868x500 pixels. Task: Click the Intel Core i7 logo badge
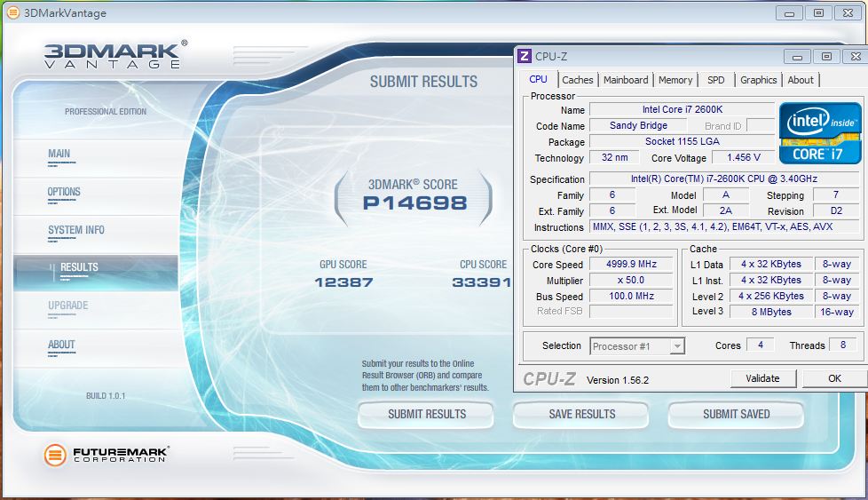pyautogui.click(x=820, y=133)
